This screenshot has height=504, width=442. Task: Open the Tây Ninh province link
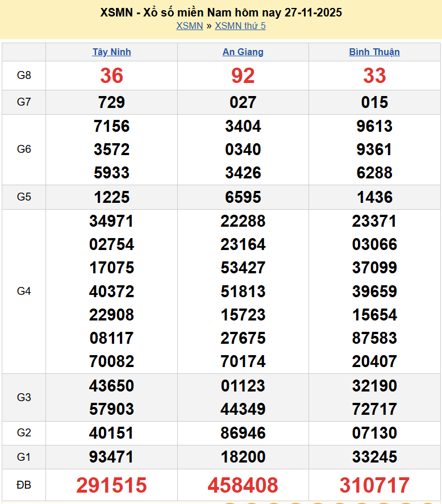click(x=111, y=52)
